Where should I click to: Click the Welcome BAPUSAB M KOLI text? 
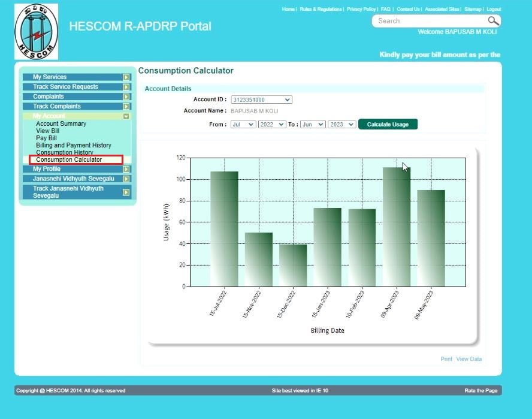pos(457,32)
